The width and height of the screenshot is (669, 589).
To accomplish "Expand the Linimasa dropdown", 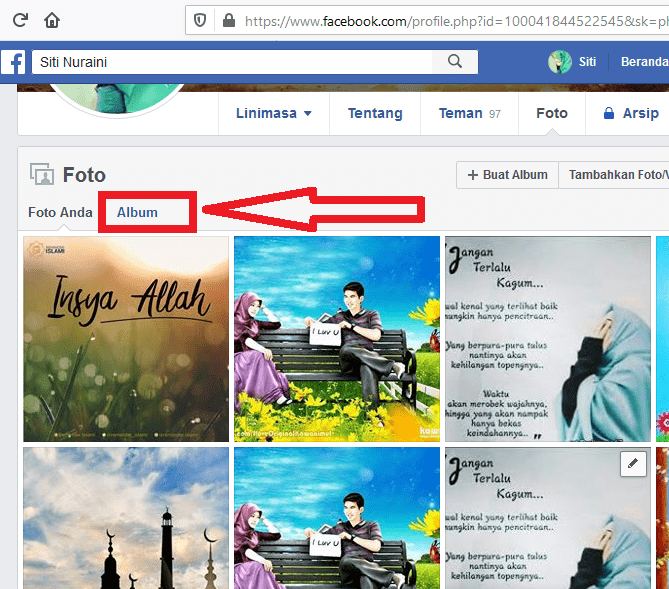I will pyautogui.click(x=273, y=114).
